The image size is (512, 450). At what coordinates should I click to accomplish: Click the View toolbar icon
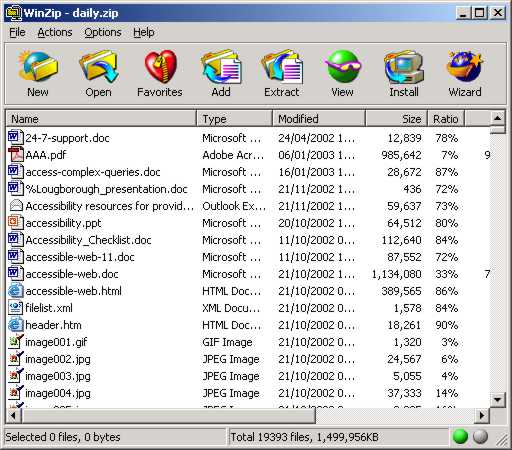click(x=343, y=67)
